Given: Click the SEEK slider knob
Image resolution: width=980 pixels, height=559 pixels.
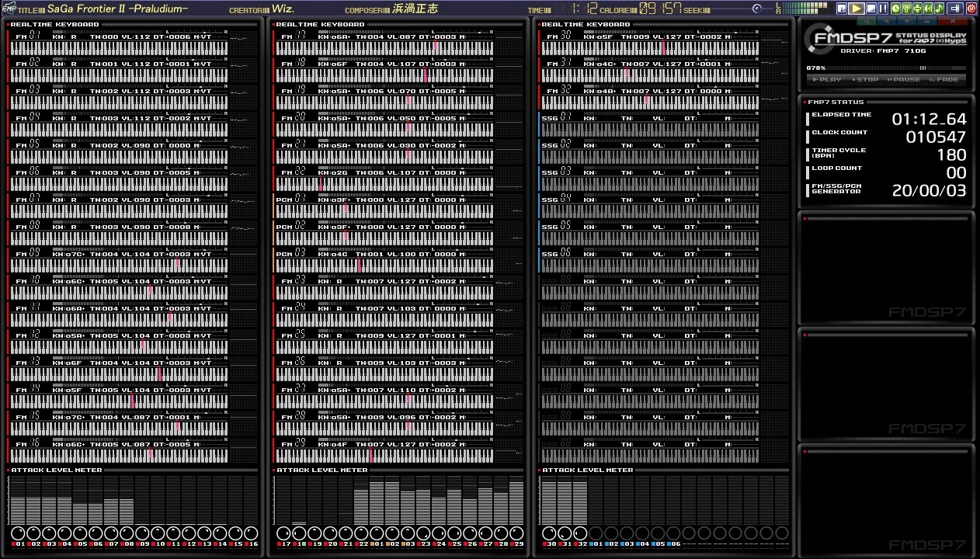Looking at the screenshot, I should 757,9.
